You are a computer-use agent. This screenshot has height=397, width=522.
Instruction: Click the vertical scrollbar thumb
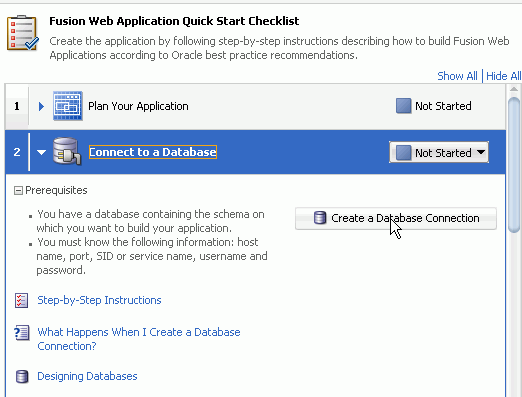coord(514,164)
